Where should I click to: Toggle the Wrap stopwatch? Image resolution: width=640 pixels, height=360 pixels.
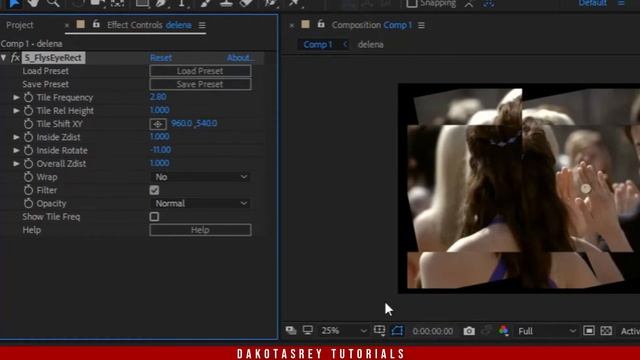(x=28, y=177)
